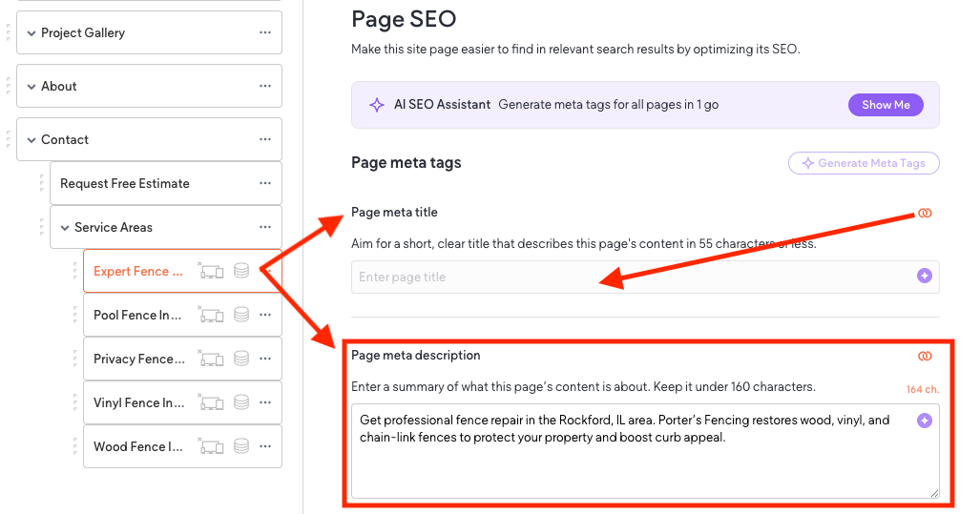
Task: Click the database icon on Expert Fence page
Action: click(241, 272)
